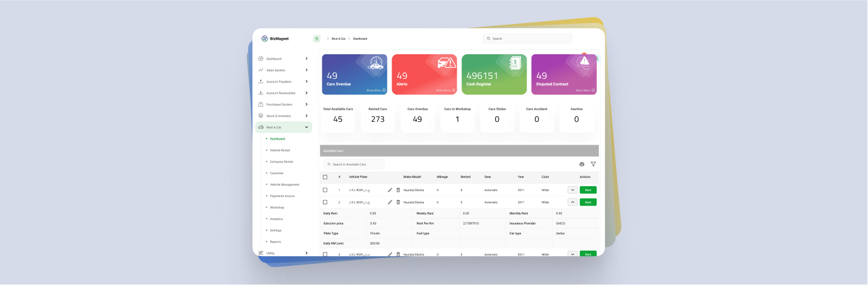This screenshot has width=868, height=285.
Task: Open the Vehicle Management submenu item
Action: coord(285,184)
